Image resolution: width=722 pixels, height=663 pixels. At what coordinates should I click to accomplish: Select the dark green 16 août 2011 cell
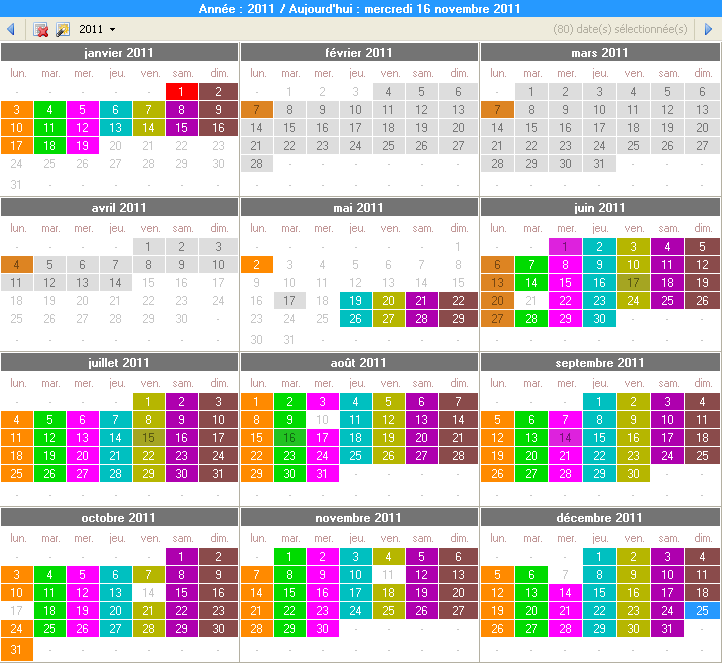pyautogui.click(x=290, y=437)
